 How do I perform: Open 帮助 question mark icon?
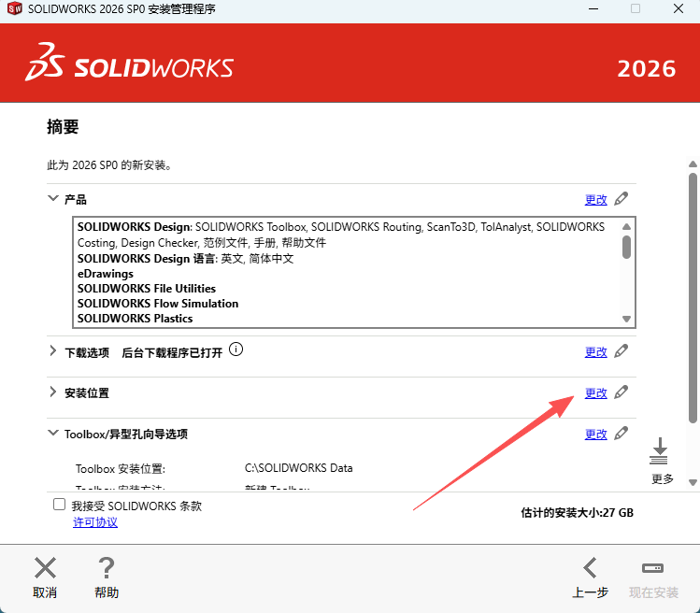107,568
